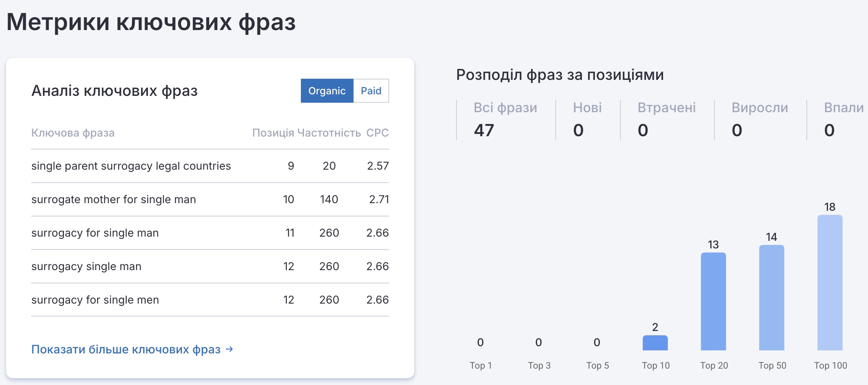Screen dimensions: 868x385
Task: Click the 'Позиція' column header
Action: pos(273,133)
